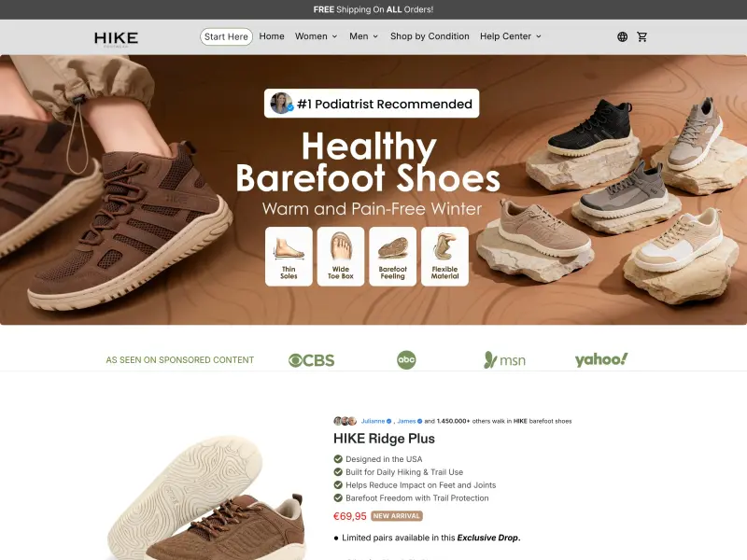Expand the Women dropdown menu

pos(317,36)
